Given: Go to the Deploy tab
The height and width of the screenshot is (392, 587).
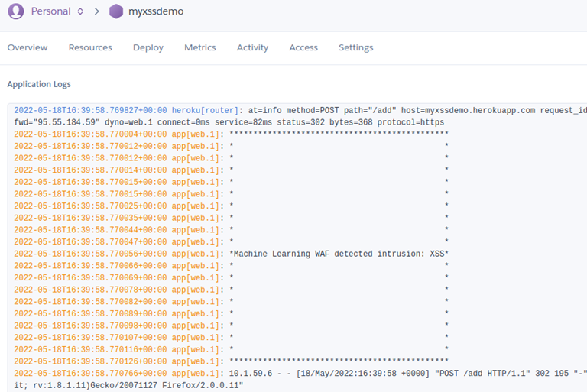Looking at the screenshot, I should tap(148, 47).
